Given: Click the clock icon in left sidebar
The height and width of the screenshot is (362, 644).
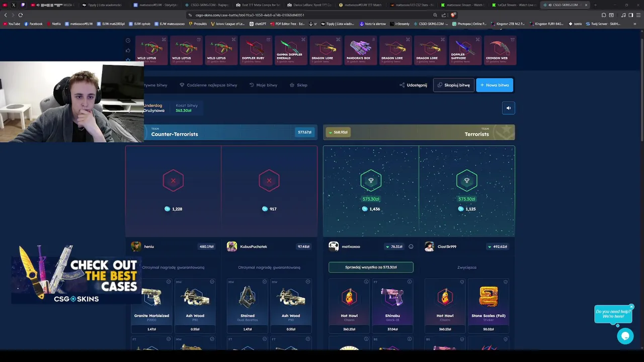Looking at the screenshot, I should 128,41.
